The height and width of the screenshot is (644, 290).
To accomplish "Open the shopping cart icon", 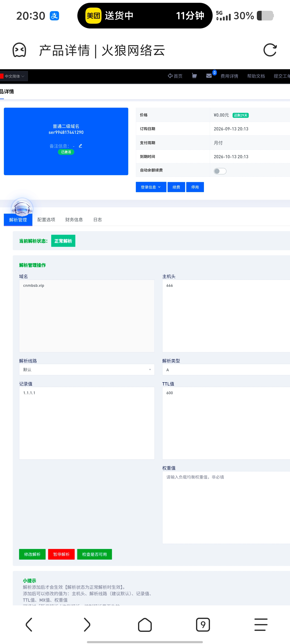I will click(x=194, y=76).
